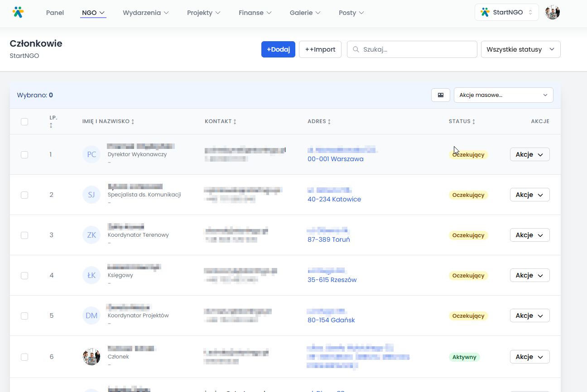Sort the Status column using its sort icon

(x=474, y=121)
